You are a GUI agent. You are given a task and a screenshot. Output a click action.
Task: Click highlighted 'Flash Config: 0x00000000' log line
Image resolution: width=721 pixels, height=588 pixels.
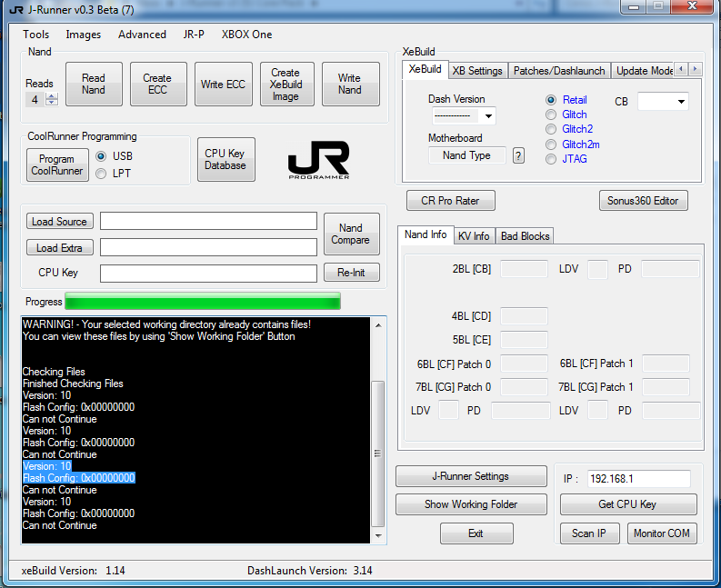(x=78, y=478)
